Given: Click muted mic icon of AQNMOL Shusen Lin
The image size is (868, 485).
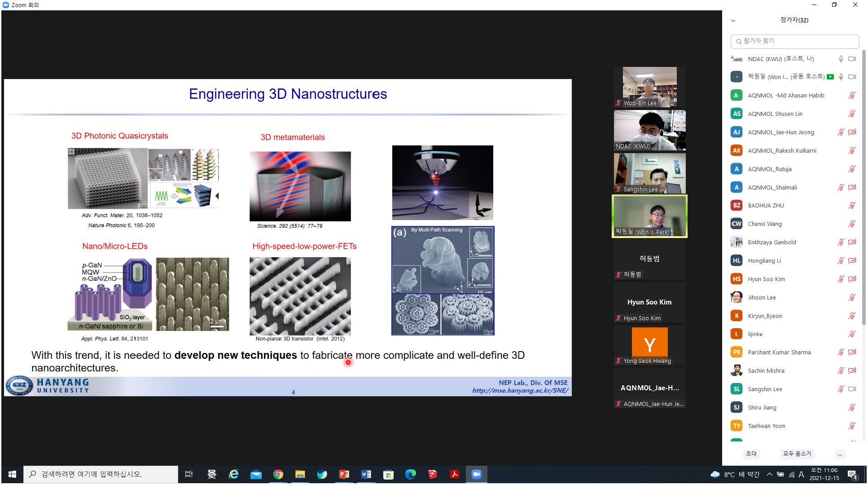Looking at the screenshot, I should (x=851, y=114).
